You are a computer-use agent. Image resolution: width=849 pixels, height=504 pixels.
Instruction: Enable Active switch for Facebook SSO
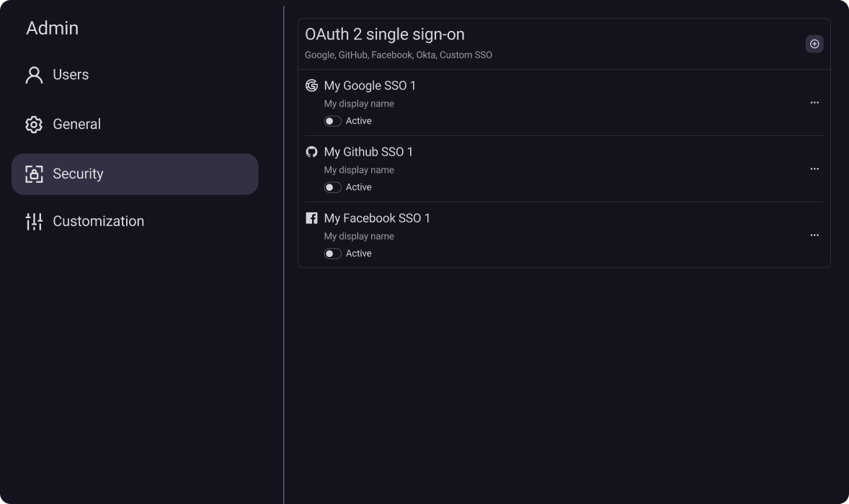tap(332, 253)
